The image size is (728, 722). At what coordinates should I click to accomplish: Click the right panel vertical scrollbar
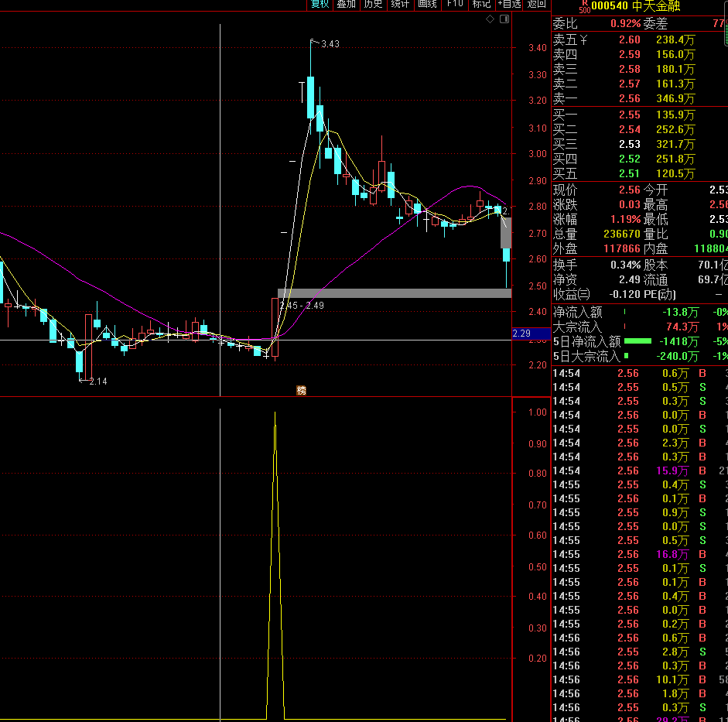pyautogui.click(x=724, y=31)
